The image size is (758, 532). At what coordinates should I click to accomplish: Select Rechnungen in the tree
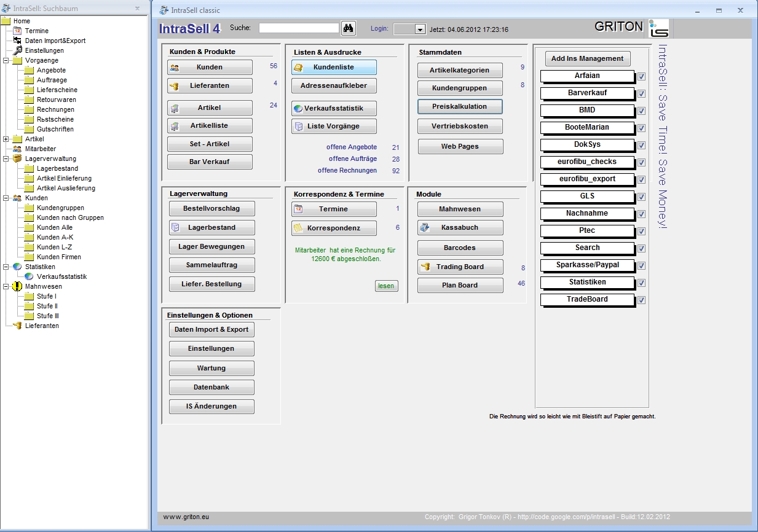pos(55,109)
